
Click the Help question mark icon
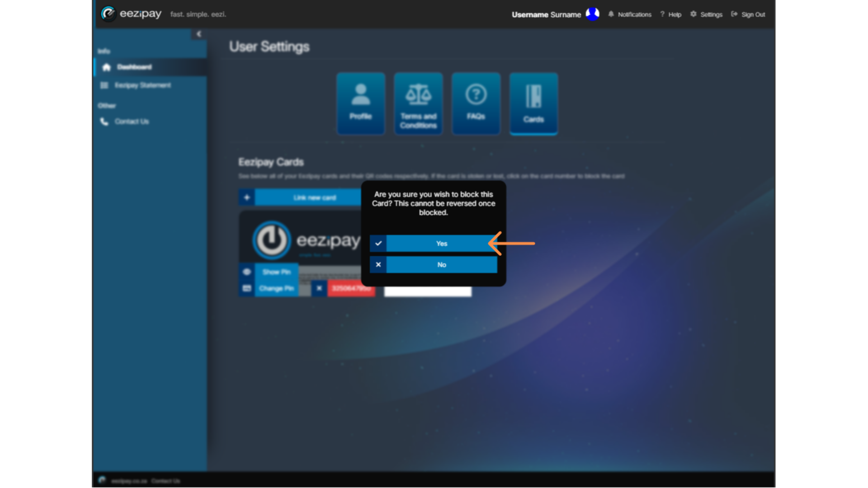(x=662, y=14)
